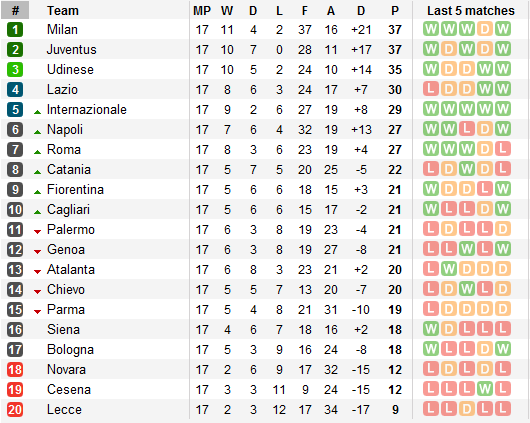The height and width of the screenshot is (423, 530).
Task: Click the red down arrow beside Parma
Action: pyautogui.click(x=38, y=311)
